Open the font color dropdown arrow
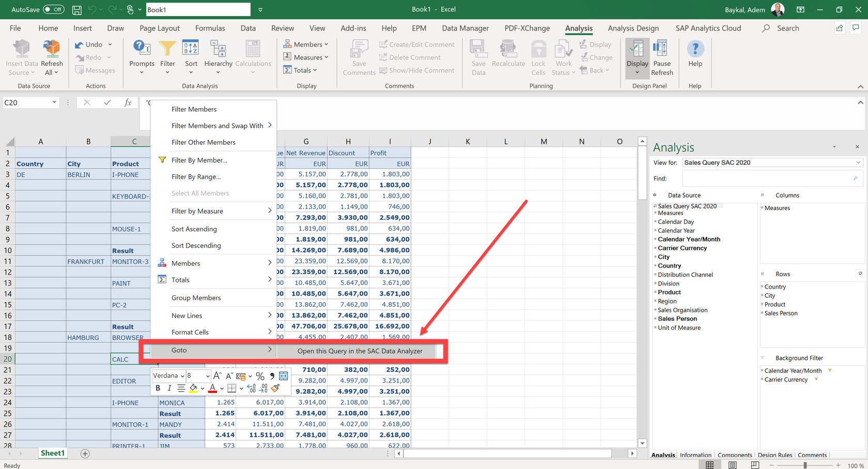 click(222, 388)
